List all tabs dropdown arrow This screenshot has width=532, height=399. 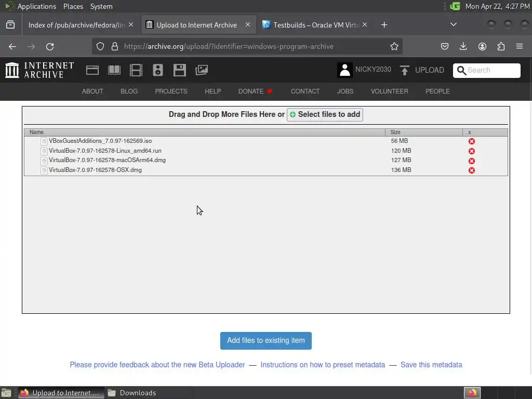click(453, 24)
